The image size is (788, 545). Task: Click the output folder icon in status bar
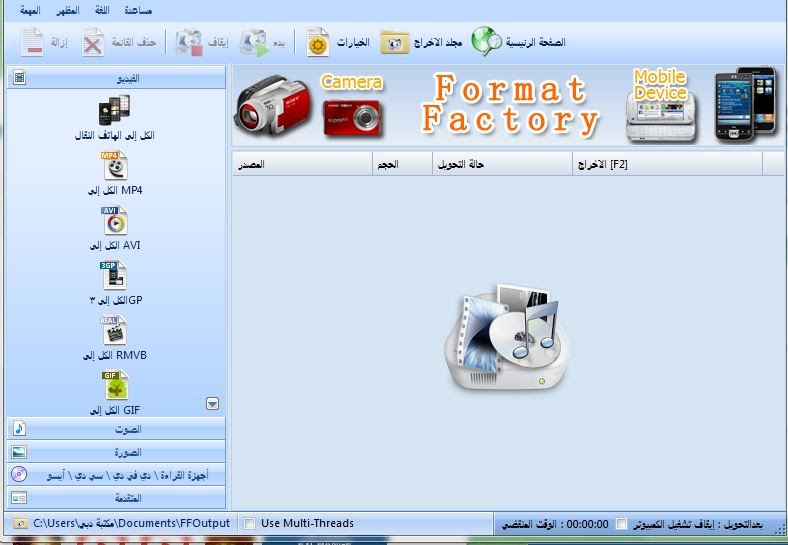click(21, 523)
